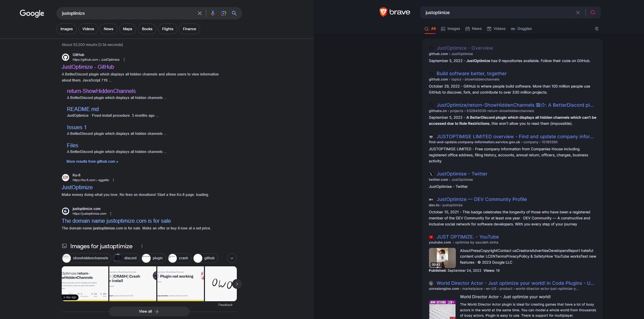Click the Brave lion logo
The height and width of the screenshot is (319, 644).
383,12
